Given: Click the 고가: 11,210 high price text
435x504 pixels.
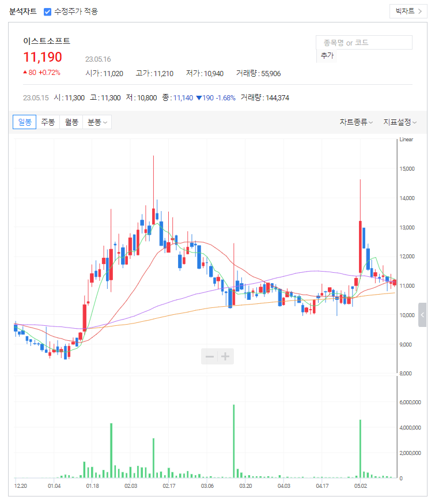Looking at the screenshot, I should [154, 74].
